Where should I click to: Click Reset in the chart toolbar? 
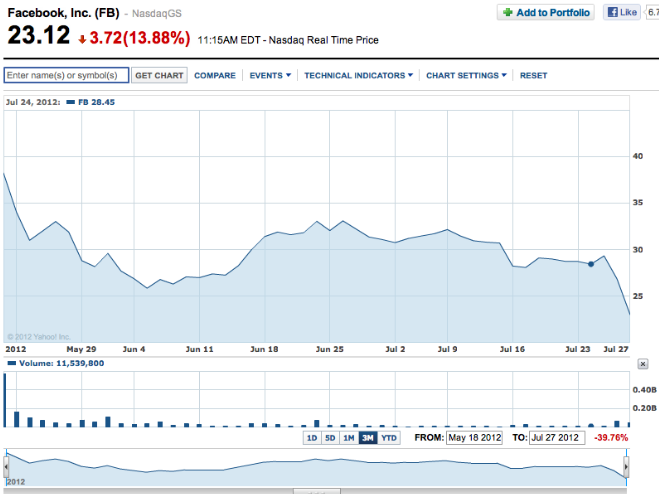pyautogui.click(x=533, y=76)
